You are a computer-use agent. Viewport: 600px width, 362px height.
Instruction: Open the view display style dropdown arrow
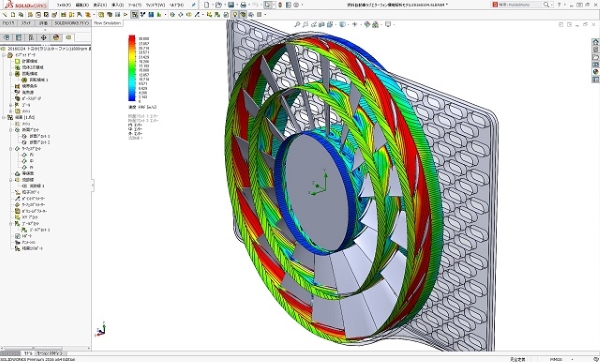[x=347, y=24]
